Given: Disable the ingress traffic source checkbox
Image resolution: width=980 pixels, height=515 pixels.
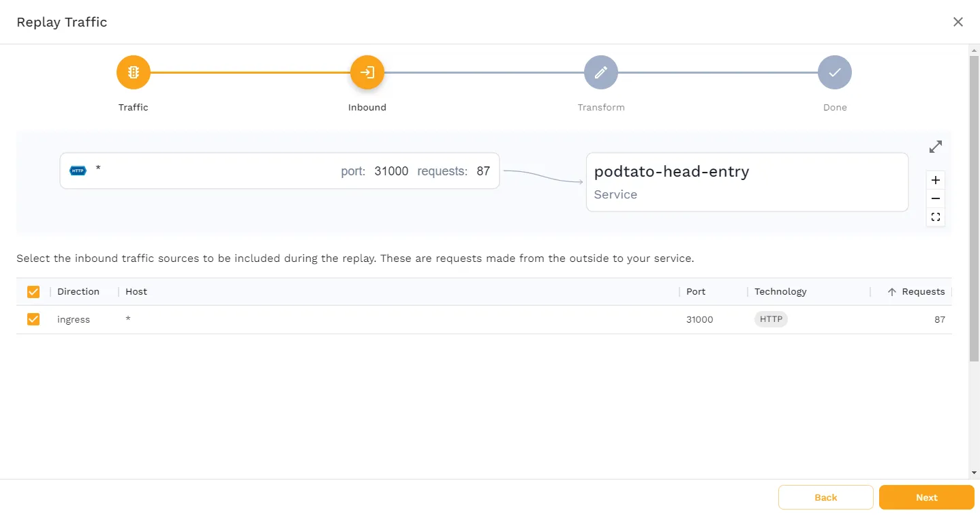Looking at the screenshot, I should click(33, 319).
